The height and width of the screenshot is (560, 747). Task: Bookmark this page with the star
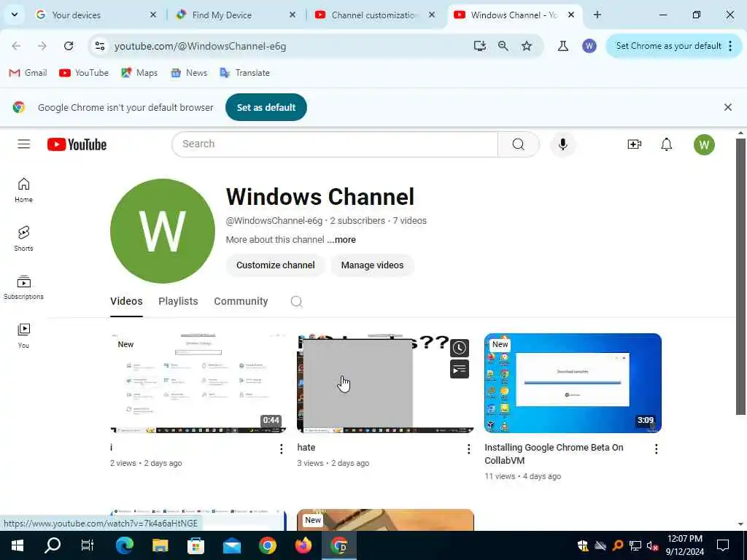pos(527,46)
